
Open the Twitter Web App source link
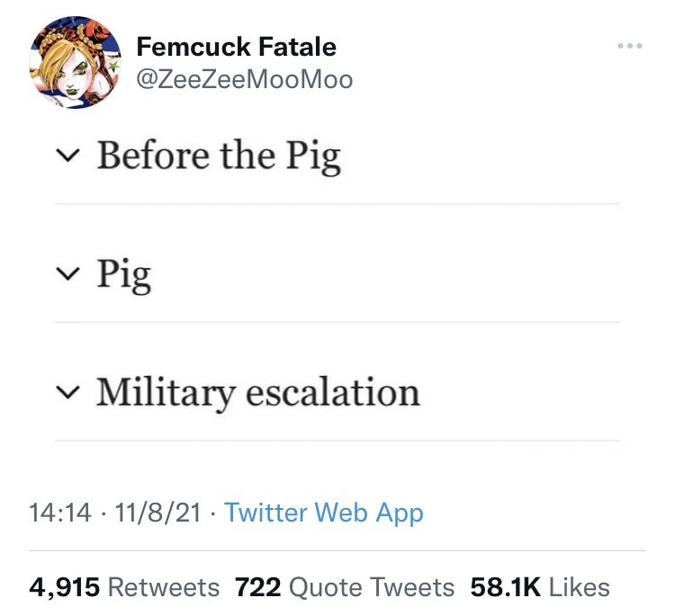pyautogui.click(x=323, y=513)
